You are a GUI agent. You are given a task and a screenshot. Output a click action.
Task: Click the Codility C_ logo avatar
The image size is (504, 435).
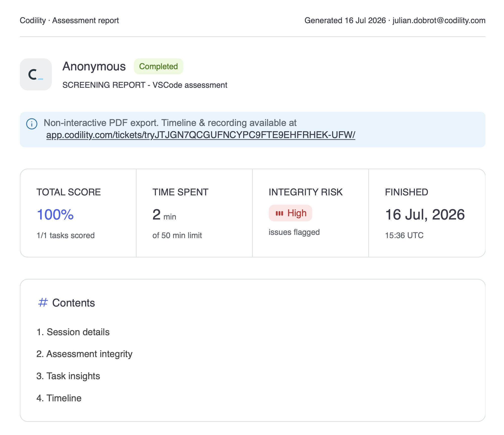click(36, 74)
